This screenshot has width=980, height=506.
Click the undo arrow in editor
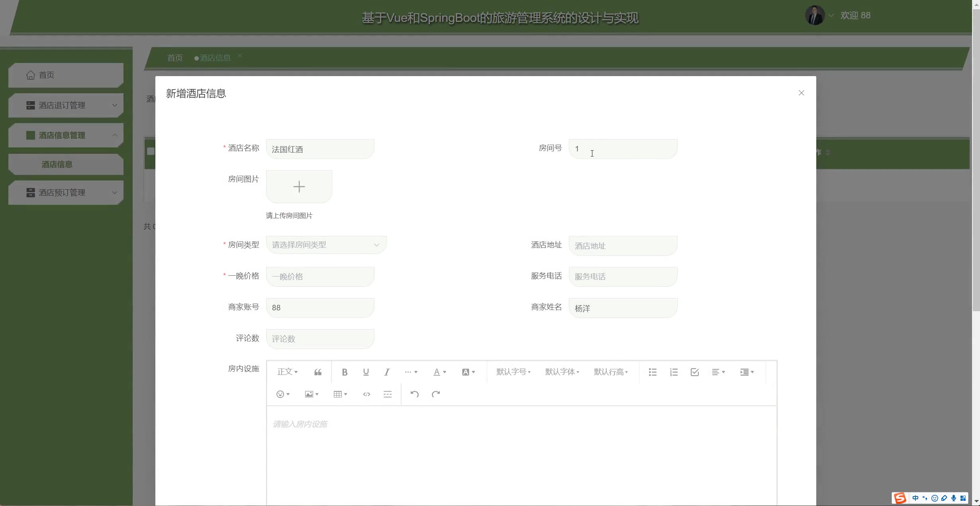pos(414,394)
